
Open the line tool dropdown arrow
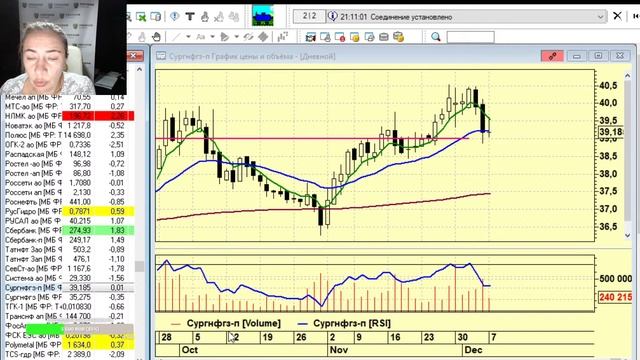[188, 37]
